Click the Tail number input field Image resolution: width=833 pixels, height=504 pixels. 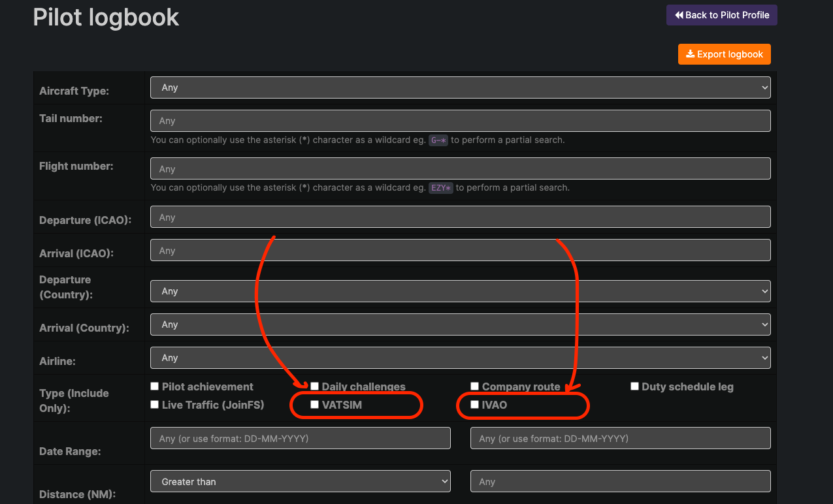coord(460,120)
